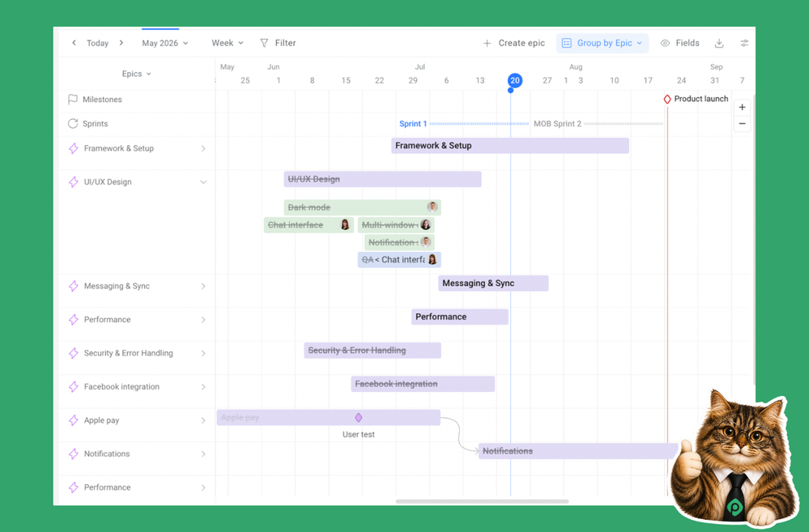Click the Milestones flag icon

[x=73, y=99]
